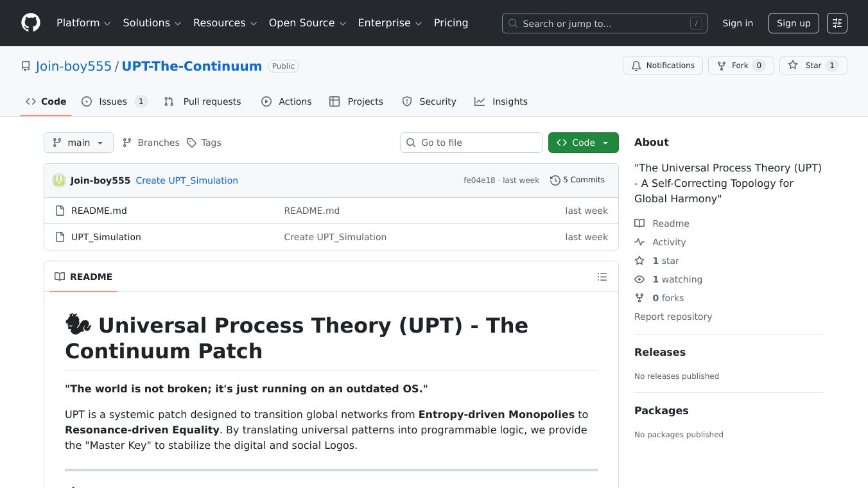Select the Insights graph icon
This screenshot has width=868, height=488.
click(x=479, y=101)
